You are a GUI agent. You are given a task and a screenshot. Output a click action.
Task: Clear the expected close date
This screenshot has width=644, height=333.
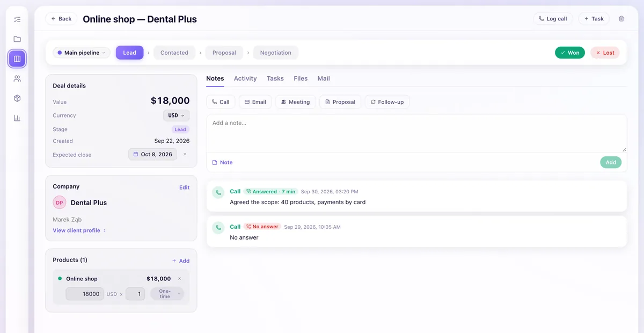click(185, 154)
